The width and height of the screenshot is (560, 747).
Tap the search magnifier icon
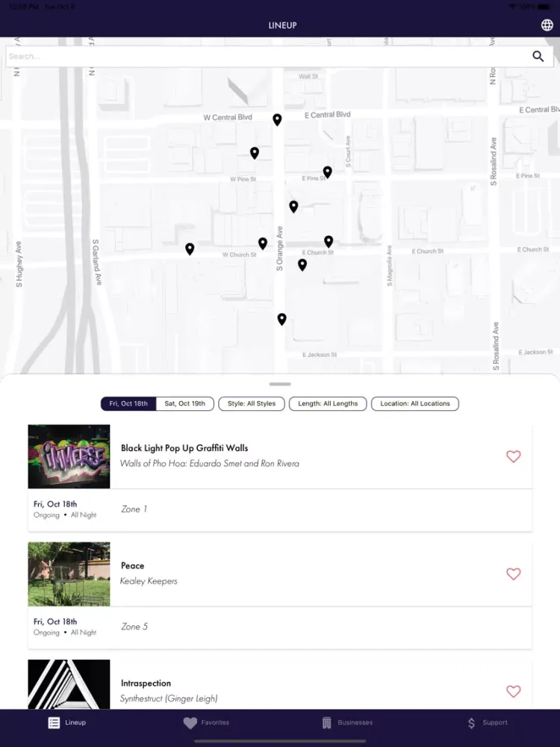point(538,56)
